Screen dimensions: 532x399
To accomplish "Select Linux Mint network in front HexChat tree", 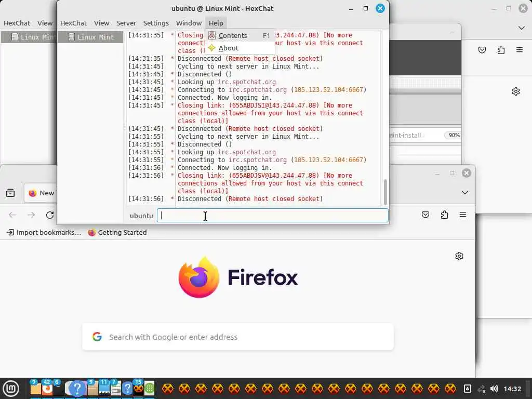I will pyautogui.click(x=90, y=37).
